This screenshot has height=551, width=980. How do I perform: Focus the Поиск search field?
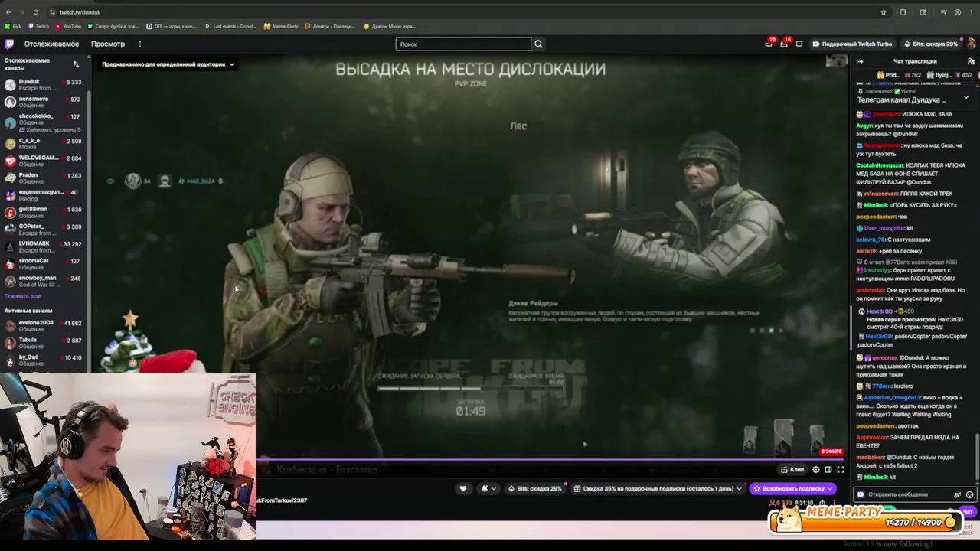(x=463, y=44)
